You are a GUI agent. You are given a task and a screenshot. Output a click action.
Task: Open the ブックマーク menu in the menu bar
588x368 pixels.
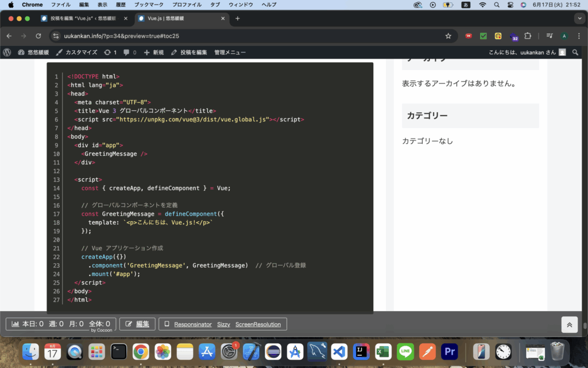[x=148, y=5]
